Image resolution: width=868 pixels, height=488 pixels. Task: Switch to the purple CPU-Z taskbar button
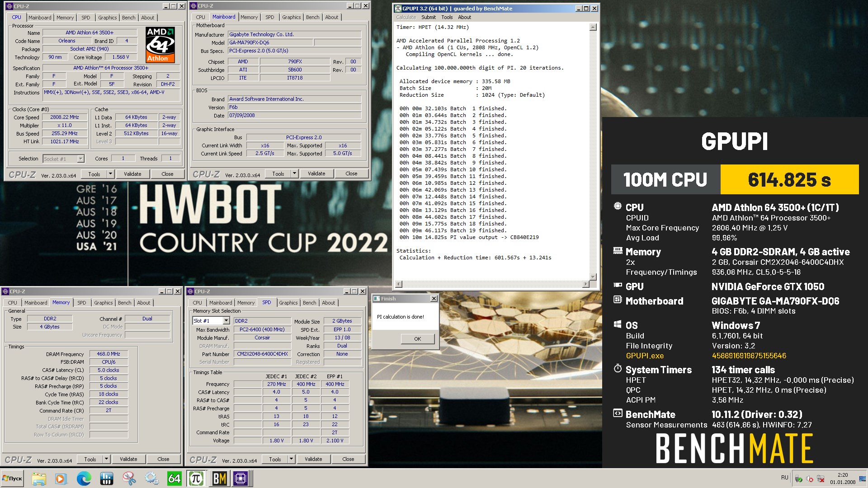[x=241, y=479]
